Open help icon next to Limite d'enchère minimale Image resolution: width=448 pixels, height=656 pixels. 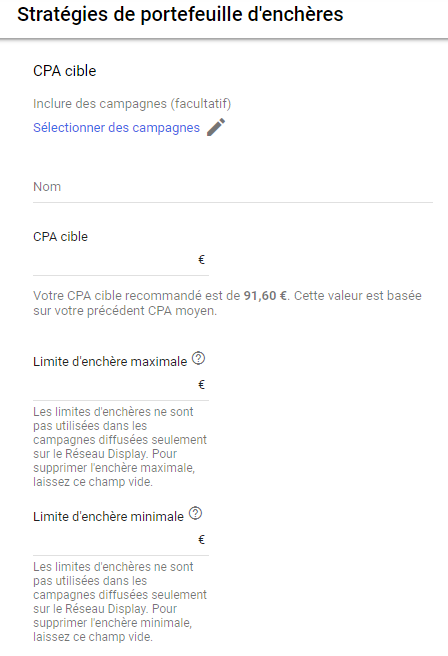(195, 513)
